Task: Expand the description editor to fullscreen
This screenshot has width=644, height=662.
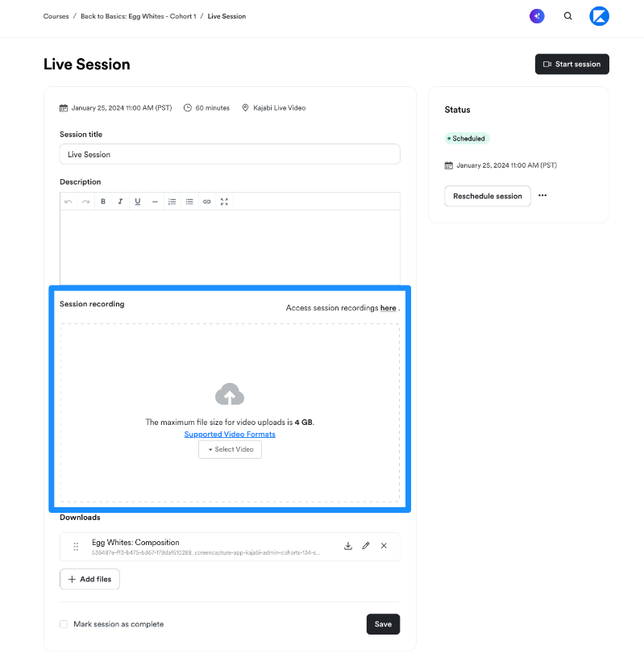Action: click(x=224, y=202)
